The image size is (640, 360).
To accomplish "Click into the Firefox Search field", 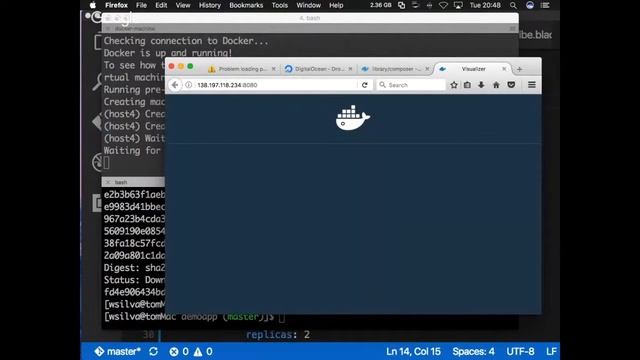I will click(411, 85).
